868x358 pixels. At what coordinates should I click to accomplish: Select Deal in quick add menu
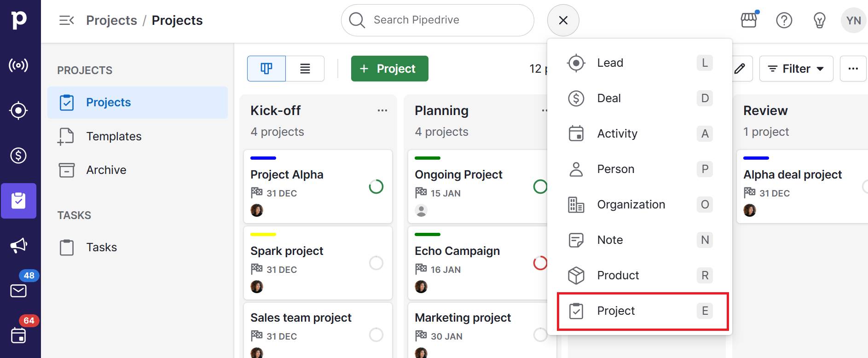pos(640,98)
